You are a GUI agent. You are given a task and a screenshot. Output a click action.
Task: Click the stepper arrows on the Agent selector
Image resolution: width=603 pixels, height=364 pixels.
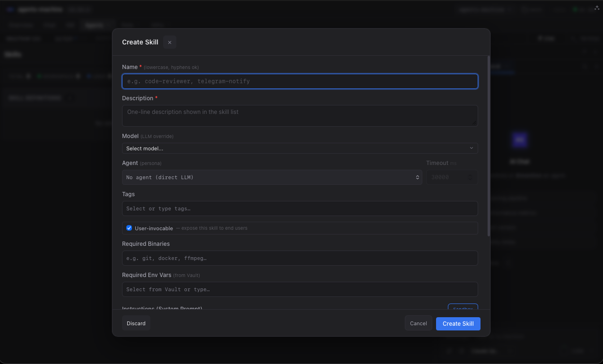point(417,177)
